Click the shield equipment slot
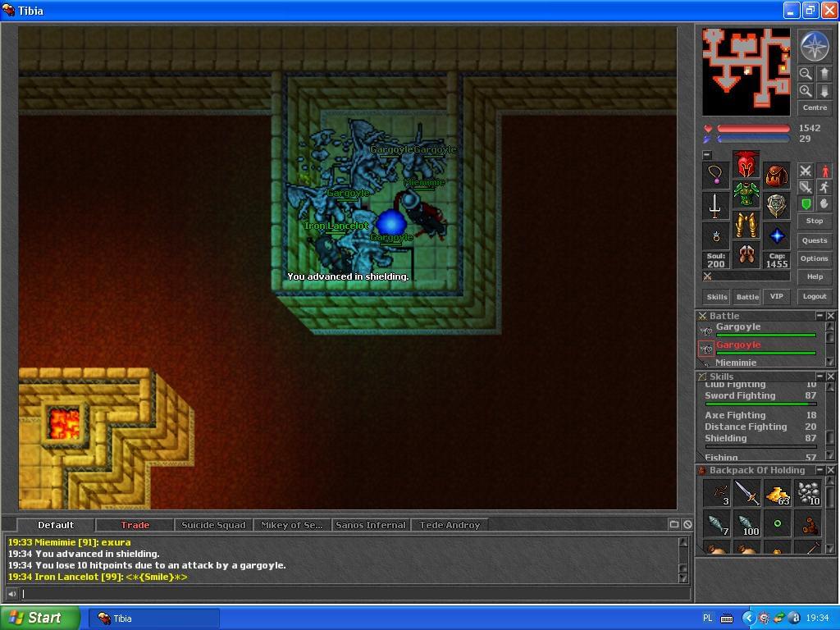Image resolution: width=840 pixels, height=630 pixels. click(776, 206)
